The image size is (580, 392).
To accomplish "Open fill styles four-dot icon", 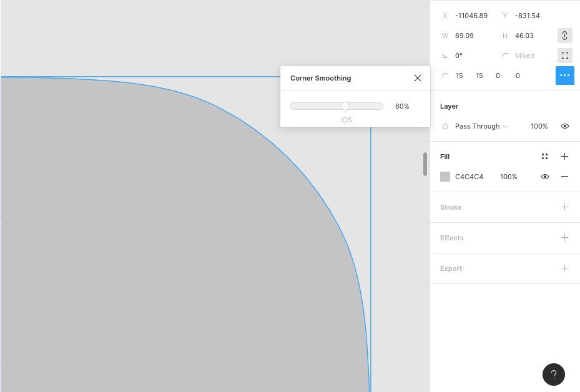I will 544,157.
